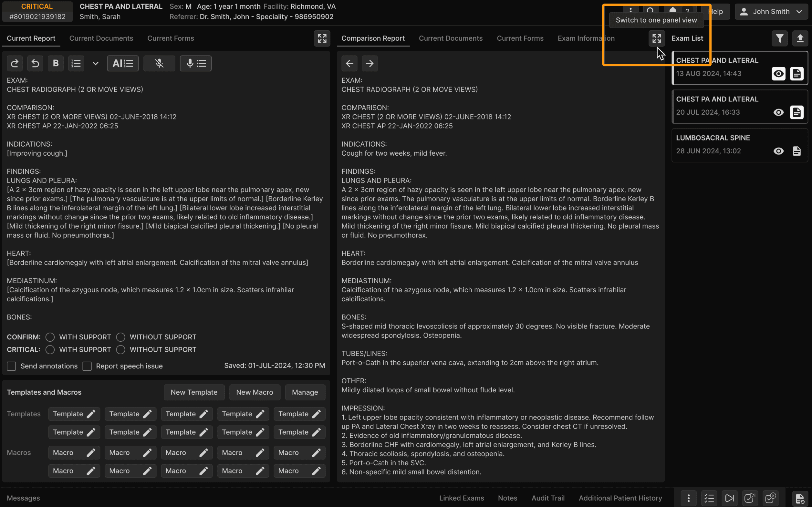Click the undo arrow in report toolbar
This screenshot has height=507, width=812.
(x=35, y=63)
